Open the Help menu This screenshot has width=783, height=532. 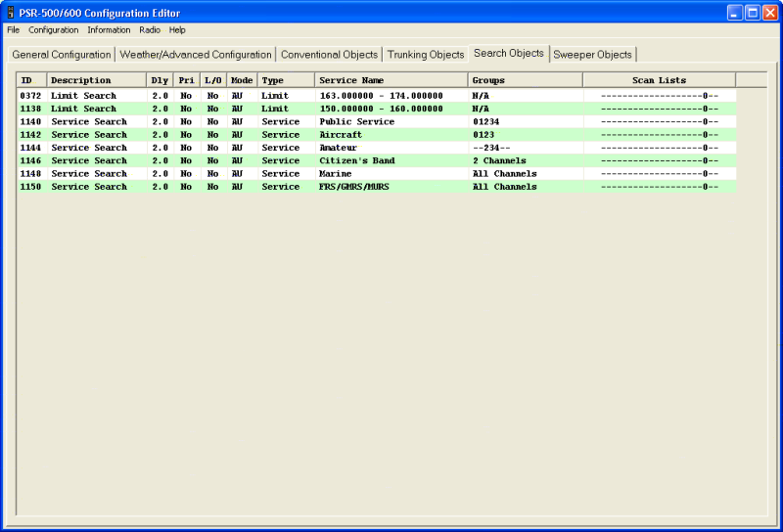(177, 30)
